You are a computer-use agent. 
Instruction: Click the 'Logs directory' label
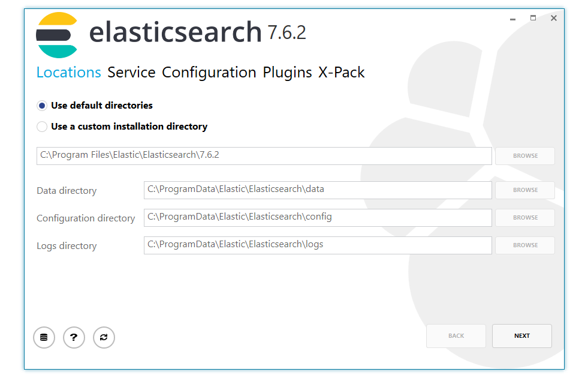(x=67, y=246)
